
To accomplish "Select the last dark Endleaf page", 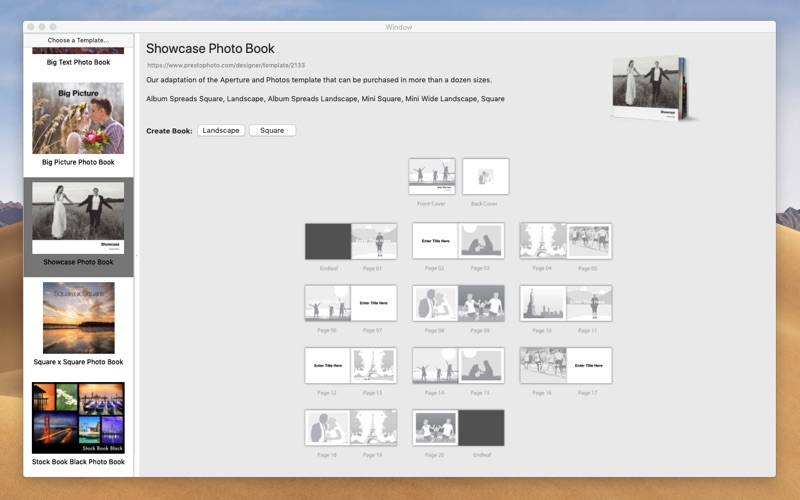I will coord(481,428).
